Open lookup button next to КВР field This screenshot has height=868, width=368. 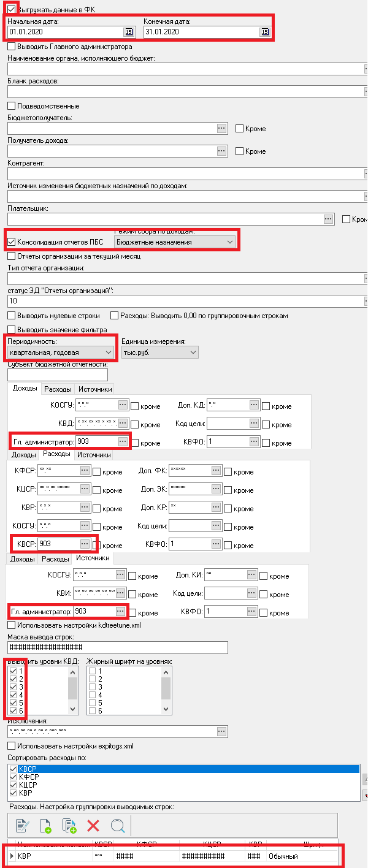85,508
